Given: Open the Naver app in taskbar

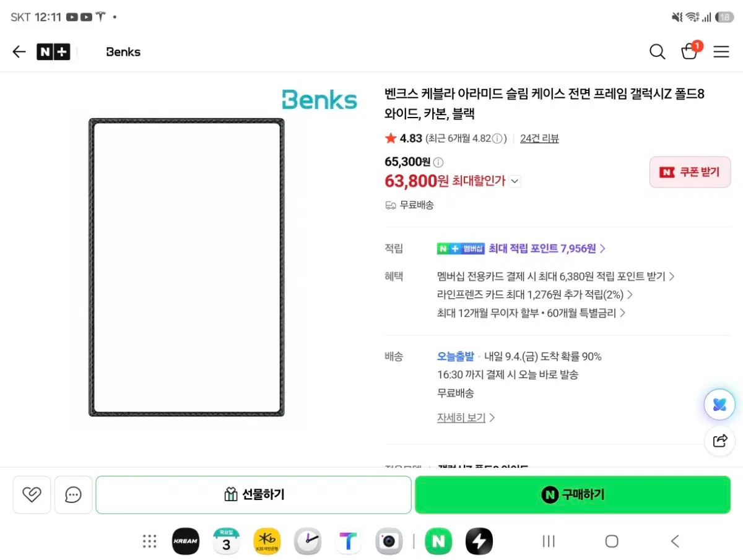Looking at the screenshot, I should (x=438, y=541).
